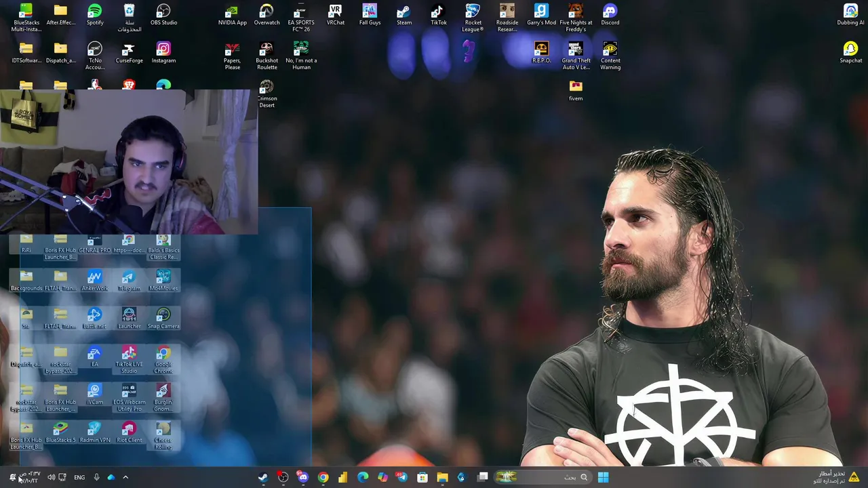Launch CurseForge from the desktop
The width and height of the screenshot is (868, 488).
point(129,53)
